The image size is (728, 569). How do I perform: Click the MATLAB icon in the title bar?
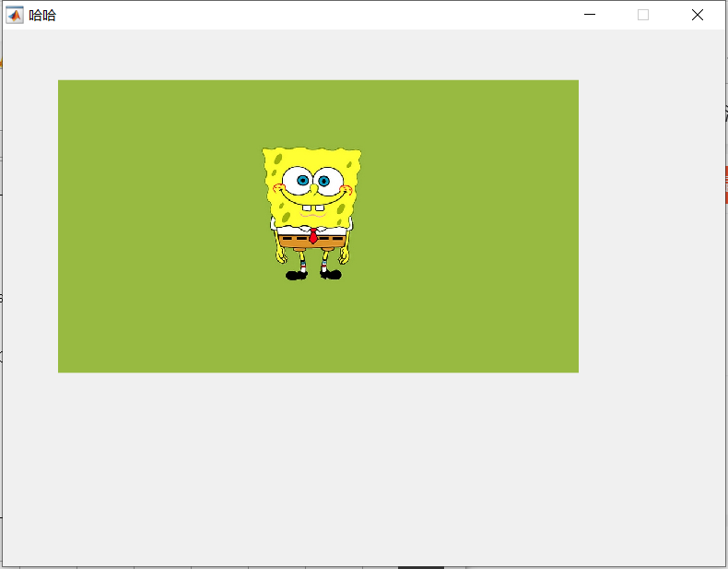click(15, 16)
